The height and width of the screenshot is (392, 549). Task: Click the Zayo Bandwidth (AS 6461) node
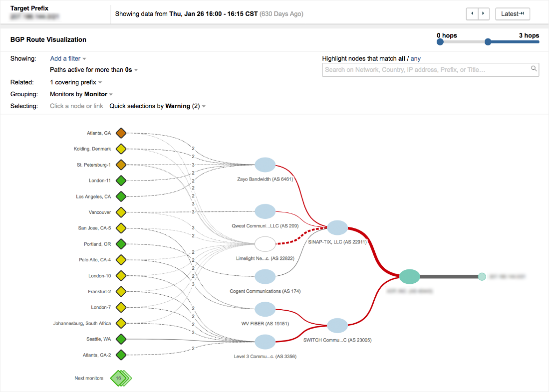click(x=265, y=165)
